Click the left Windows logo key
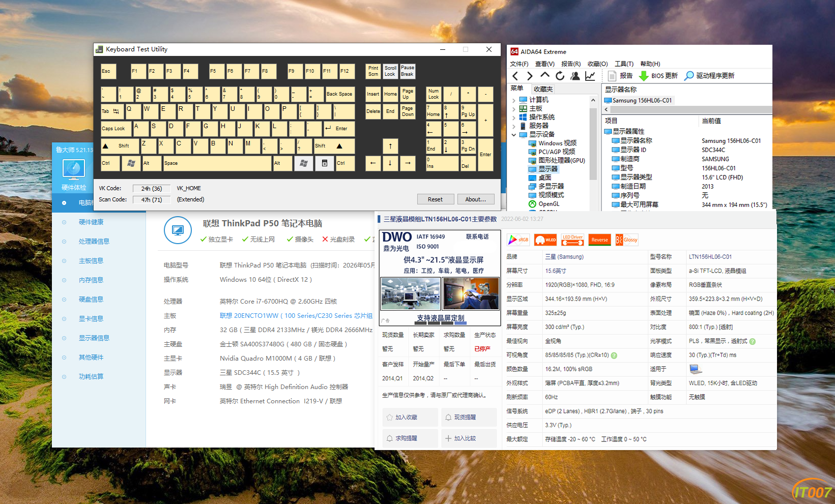 (131, 163)
